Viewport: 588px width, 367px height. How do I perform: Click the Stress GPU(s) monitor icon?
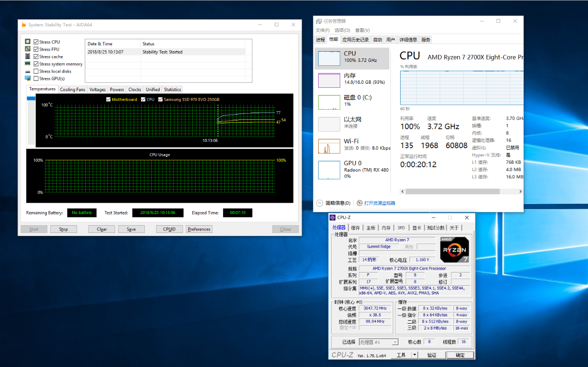(x=28, y=78)
